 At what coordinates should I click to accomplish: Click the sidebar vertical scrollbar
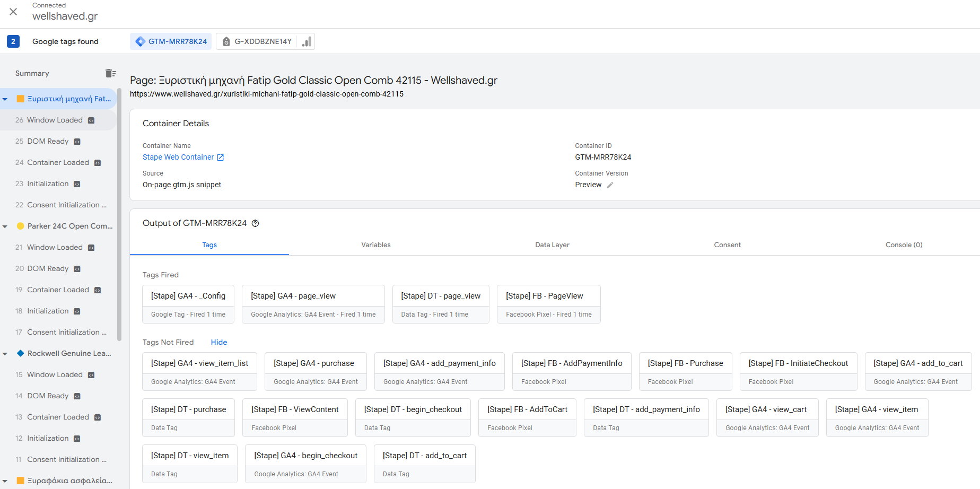(119, 215)
